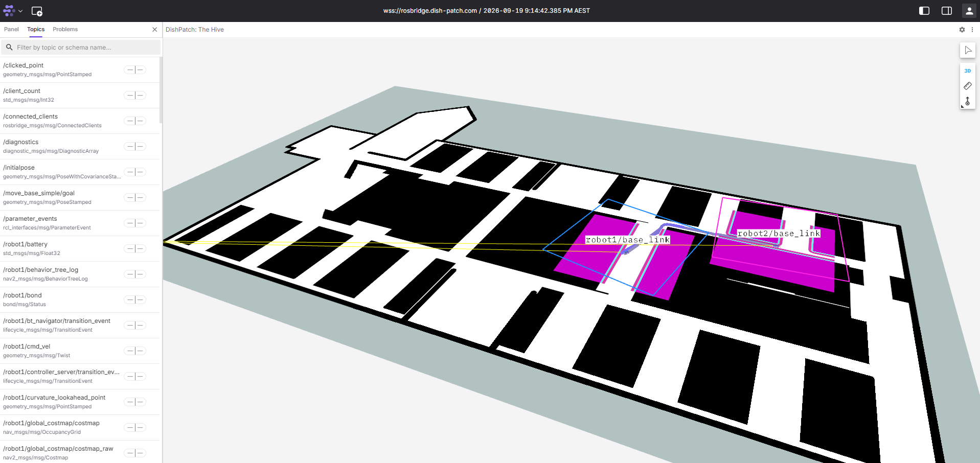The height and width of the screenshot is (463, 980).
Task: Switch to the Panel tab
Action: [11, 30]
